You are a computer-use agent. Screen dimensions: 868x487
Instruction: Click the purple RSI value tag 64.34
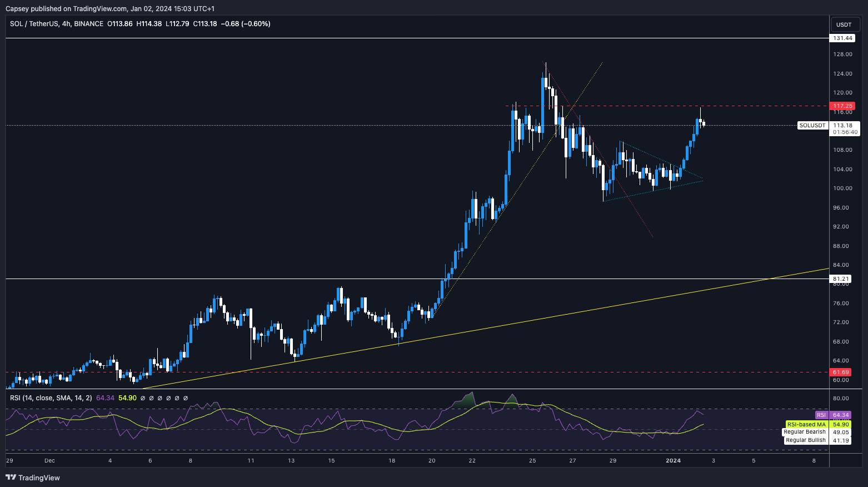point(841,415)
